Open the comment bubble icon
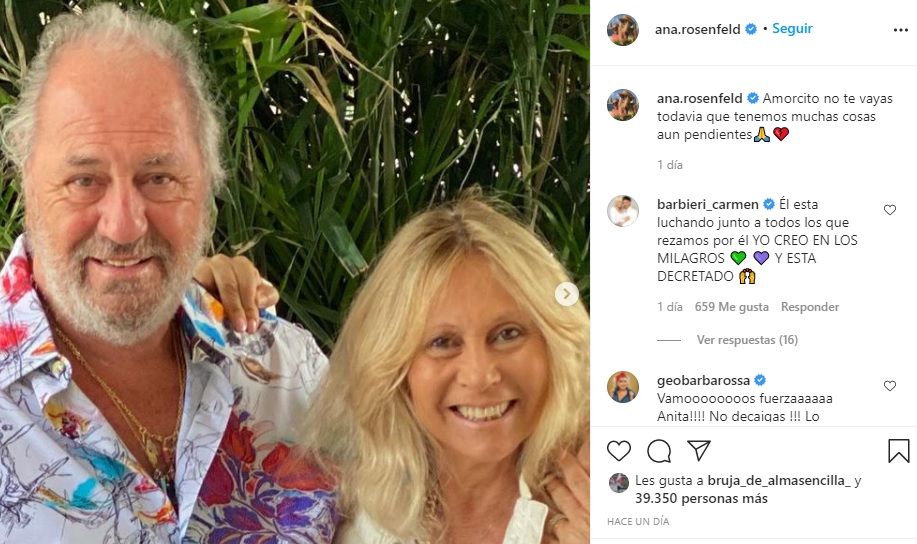The image size is (917, 544). click(659, 451)
